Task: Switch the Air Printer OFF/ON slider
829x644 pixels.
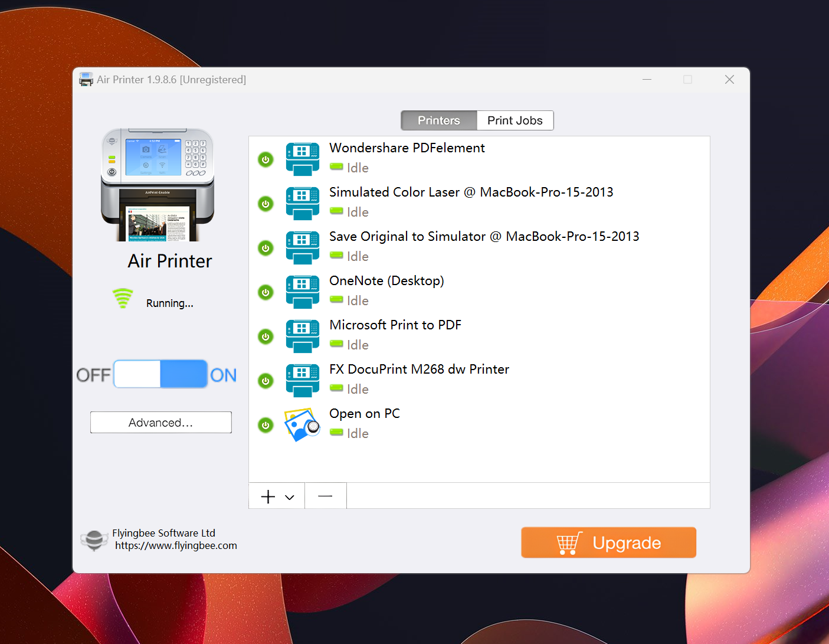Action: pos(160,374)
